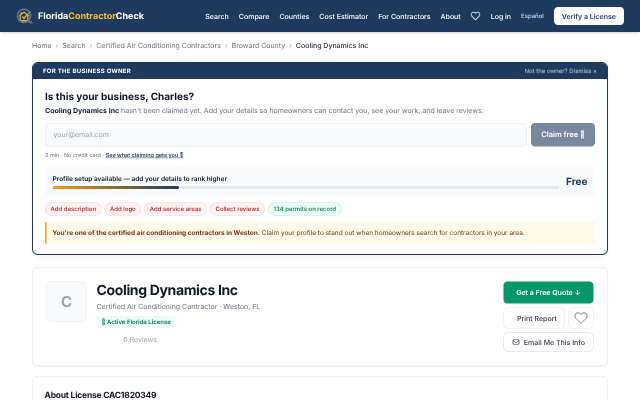The image size is (640, 400).
Task: Click the Claim free button
Action: click(x=563, y=134)
